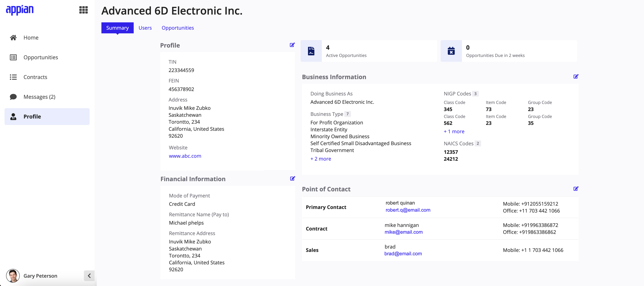Screen dimensions: 644x286
Task: Click robert.q@email.com primary contact link
Action: 407,210
